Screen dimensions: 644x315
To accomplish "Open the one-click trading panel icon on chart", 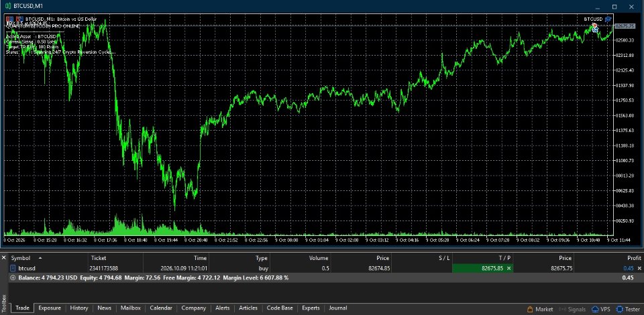I will click(x=9, y=19).
